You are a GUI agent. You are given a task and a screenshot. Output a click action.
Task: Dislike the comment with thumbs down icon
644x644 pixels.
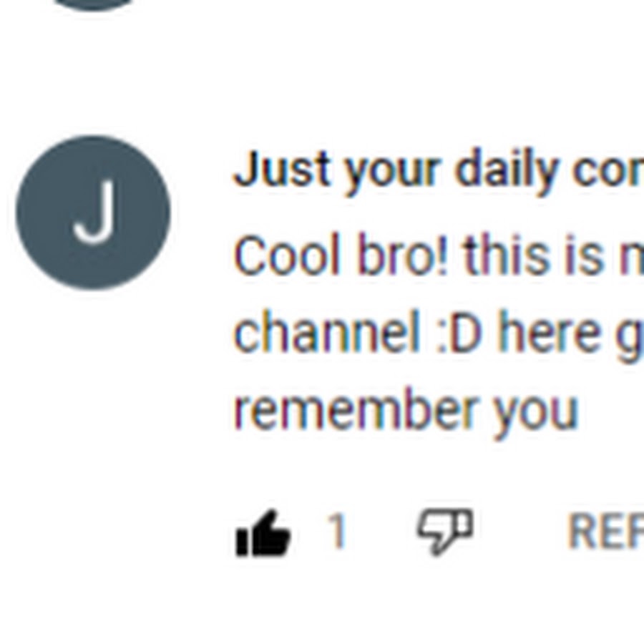(445, 532)
